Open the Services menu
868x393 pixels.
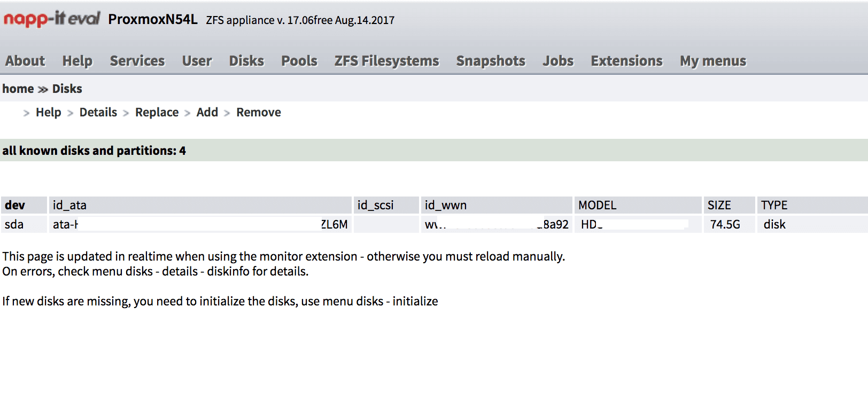[137, 61]
